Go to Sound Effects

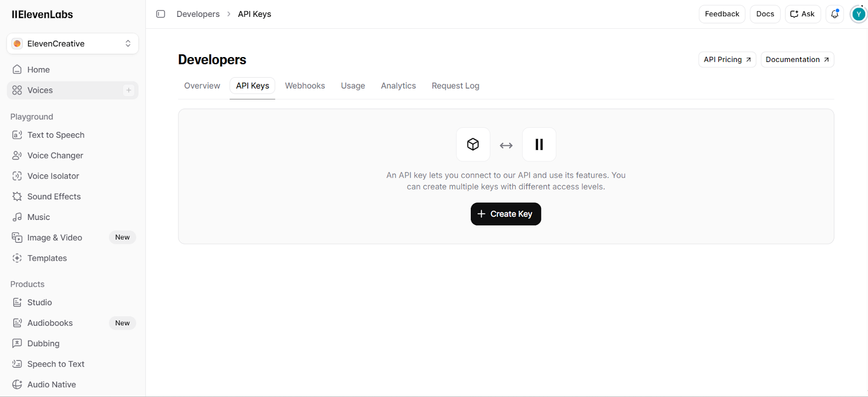(x=54, y=197)
